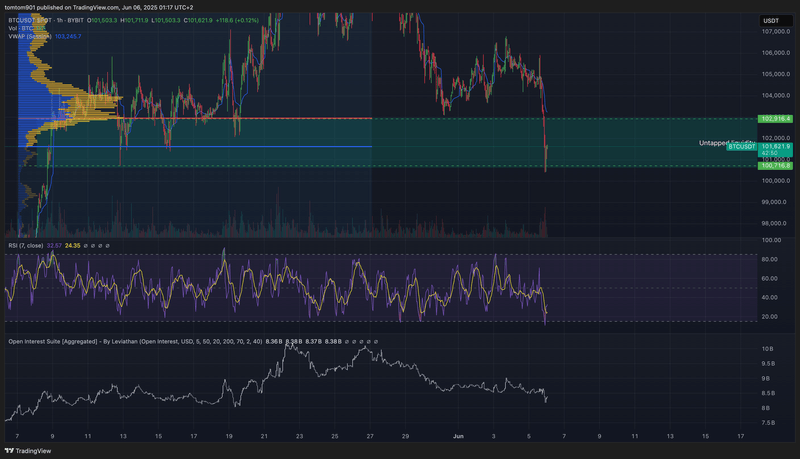Click the open interest axis value 7.5 B
Image resolution: width=800 pixels, height=459 pixels.
tap(768, 423)
